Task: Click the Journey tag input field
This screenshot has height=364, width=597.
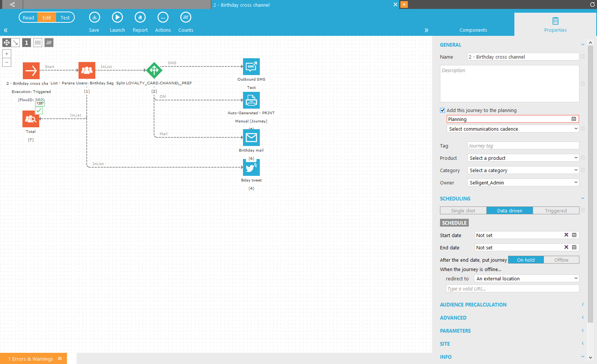Action: pos(523,146)
